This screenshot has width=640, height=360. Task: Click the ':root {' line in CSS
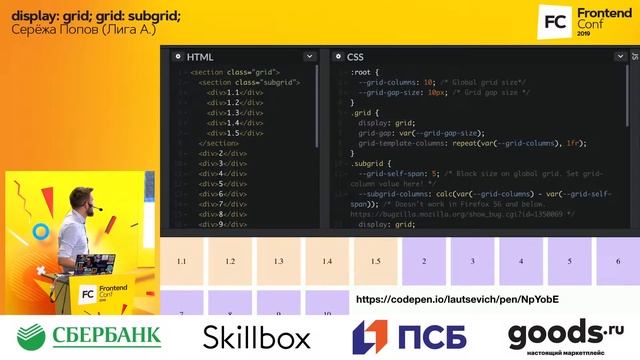pos(364,72)
